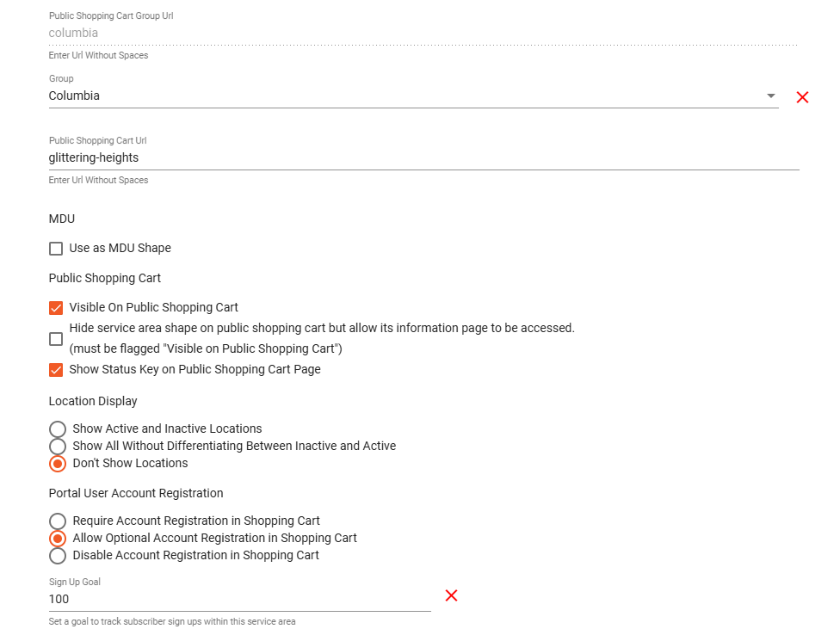
Task: Uncheck Visible On Public Shopping Cart
Action: pos(56,308)
